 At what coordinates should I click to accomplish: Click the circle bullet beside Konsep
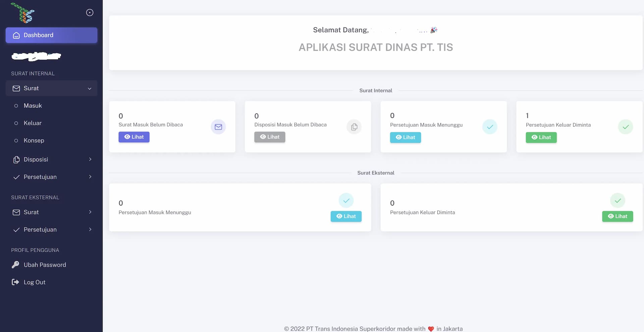click(16, 141)
